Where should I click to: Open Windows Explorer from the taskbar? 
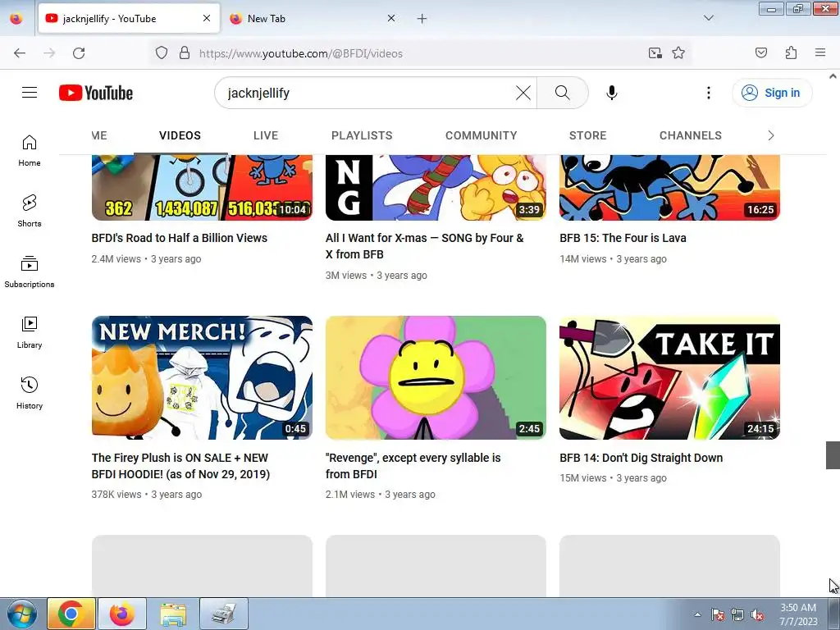pos(173,614)
